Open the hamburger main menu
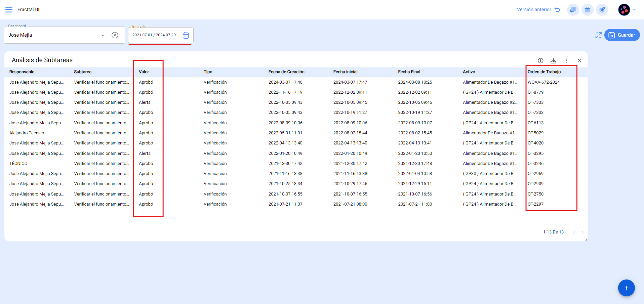This screenshot has width=644, height=304. click(9, 9)
